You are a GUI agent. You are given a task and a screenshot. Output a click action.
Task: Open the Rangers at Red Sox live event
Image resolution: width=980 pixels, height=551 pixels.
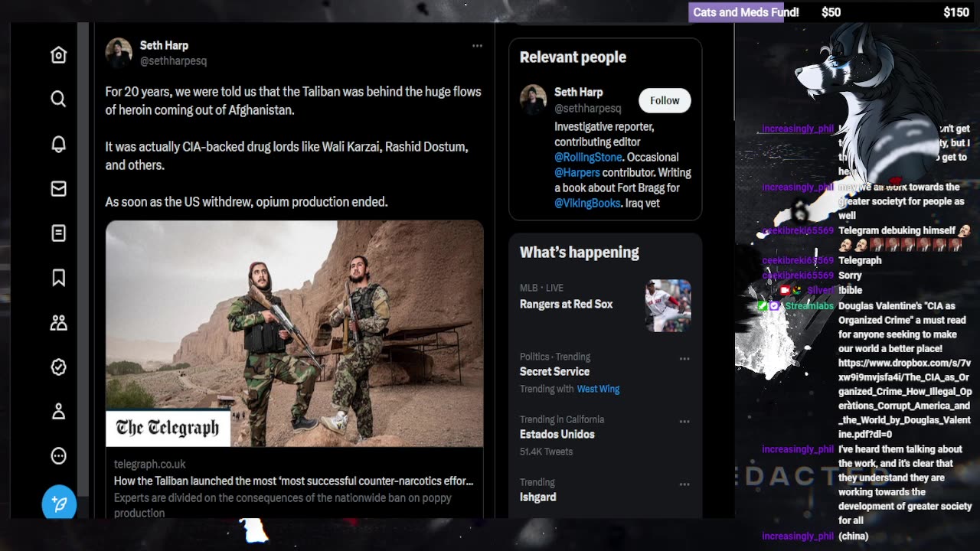[x=566, y=304]
